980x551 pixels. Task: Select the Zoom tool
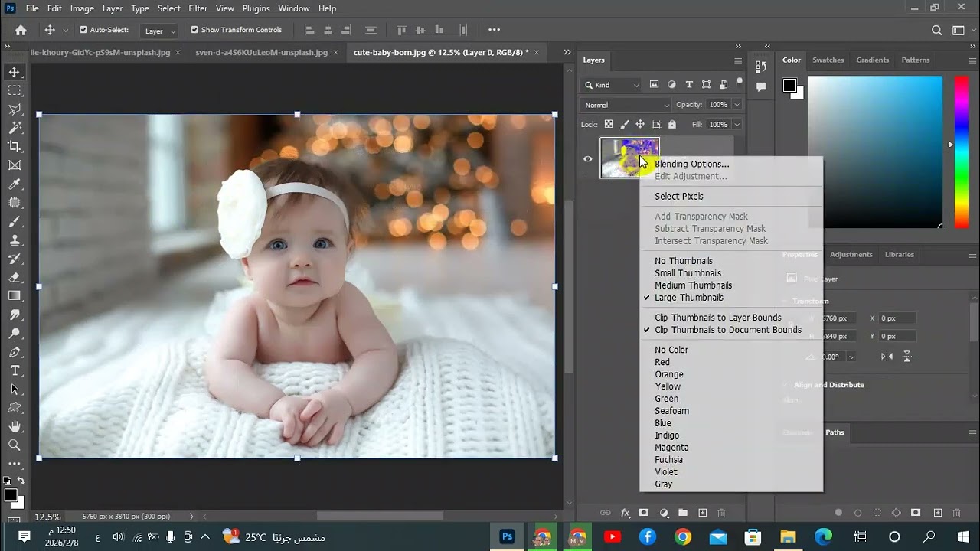15,445
